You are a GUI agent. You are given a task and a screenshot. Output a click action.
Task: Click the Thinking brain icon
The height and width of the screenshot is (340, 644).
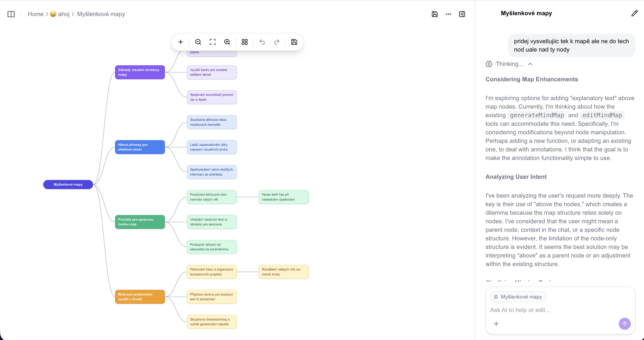pyautogui.click(x=489, y=64)
